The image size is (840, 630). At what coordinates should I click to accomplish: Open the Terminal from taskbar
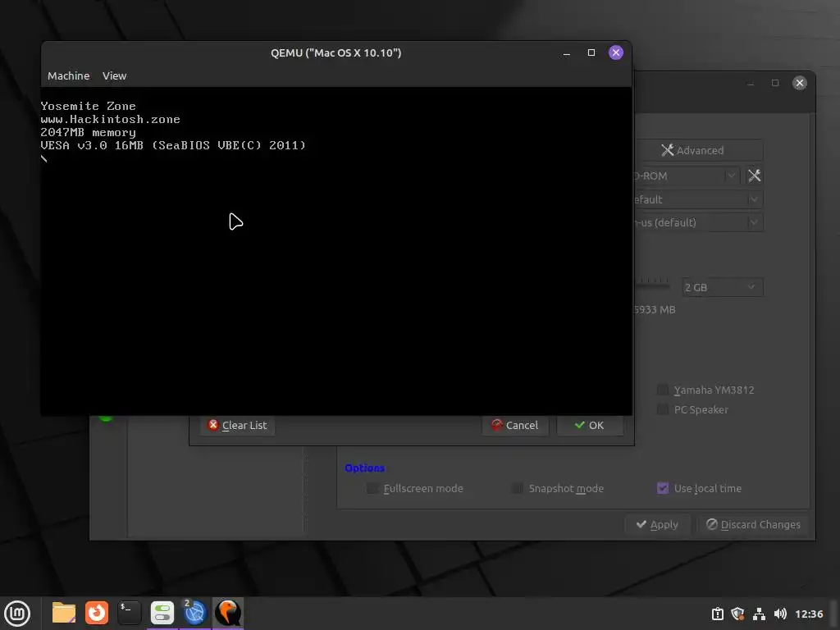click(129, 614)
